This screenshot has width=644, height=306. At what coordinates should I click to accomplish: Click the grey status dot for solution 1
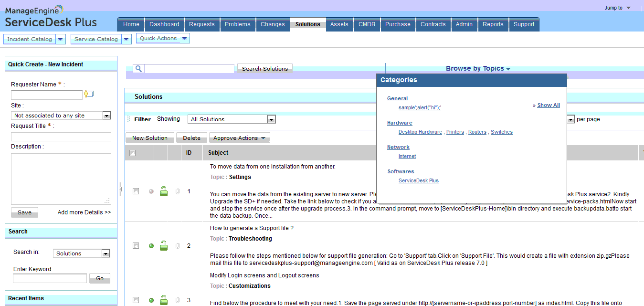151,191
